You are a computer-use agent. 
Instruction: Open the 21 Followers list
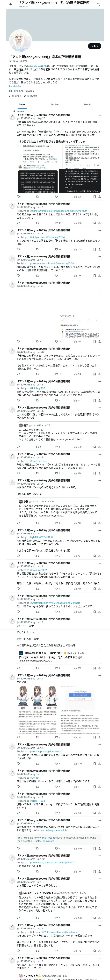tap(30, 96)
